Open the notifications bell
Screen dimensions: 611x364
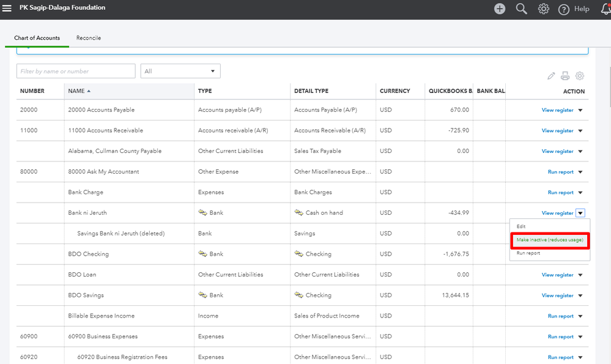[605, 9]
